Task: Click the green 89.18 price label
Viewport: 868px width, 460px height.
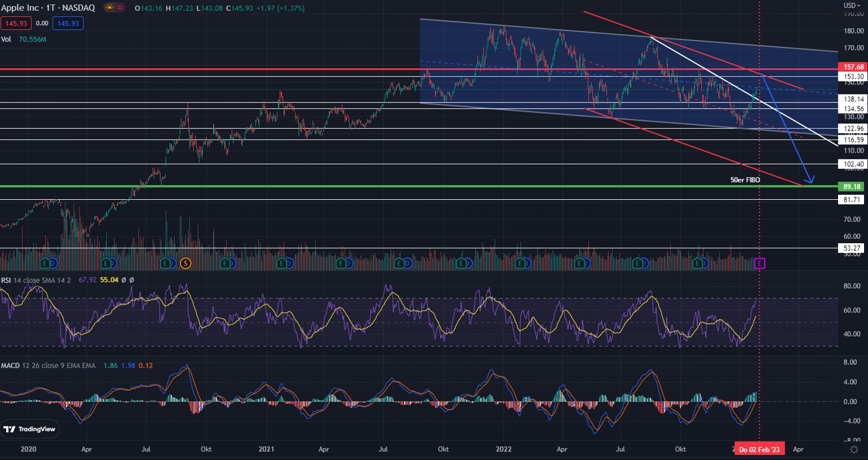Action: tap(852, 186)
